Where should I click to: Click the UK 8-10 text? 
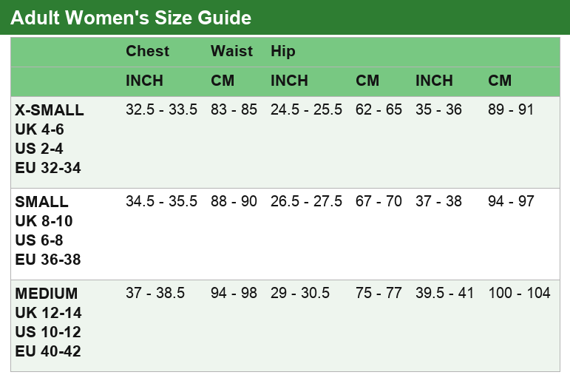(44, 221)
